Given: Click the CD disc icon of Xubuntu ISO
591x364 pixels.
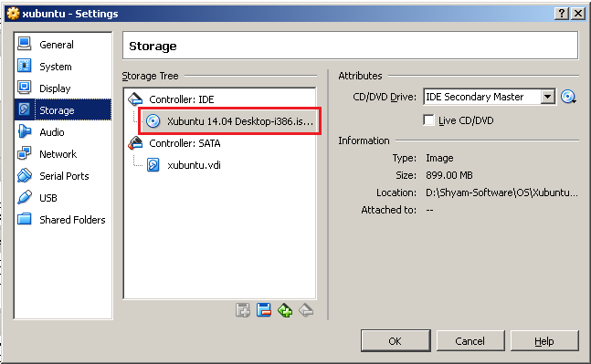Looking at the screenshot, I should (153, 121).
